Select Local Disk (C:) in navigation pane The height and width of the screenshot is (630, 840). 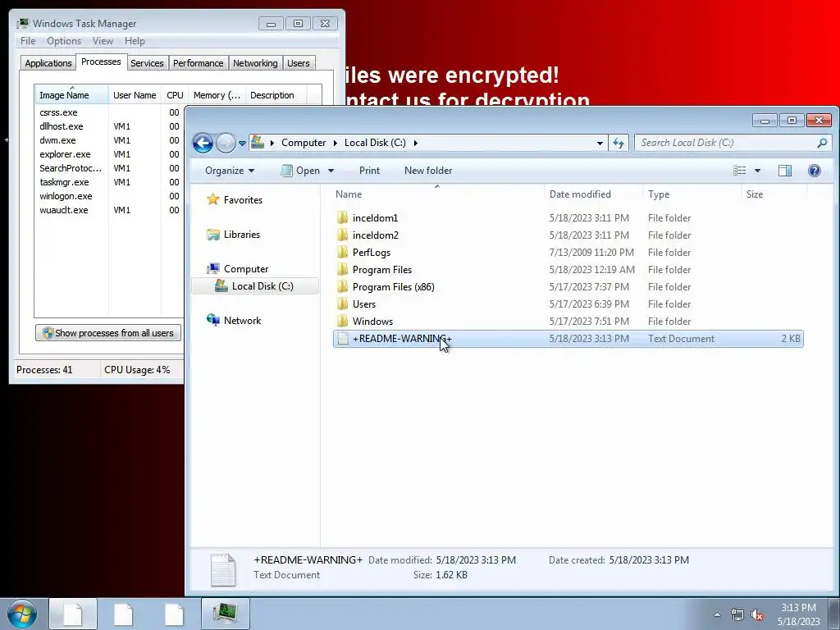(255, 286)
